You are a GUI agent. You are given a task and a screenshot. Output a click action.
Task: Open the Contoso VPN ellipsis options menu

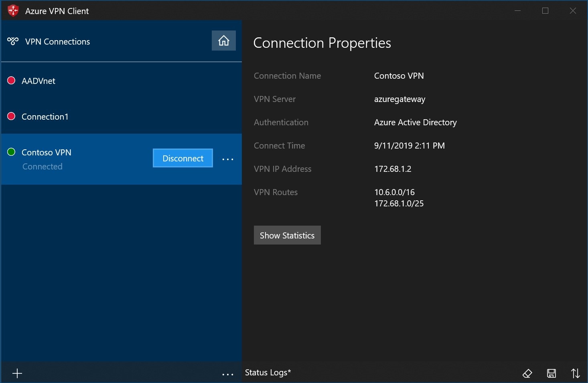tap(228, 159)
